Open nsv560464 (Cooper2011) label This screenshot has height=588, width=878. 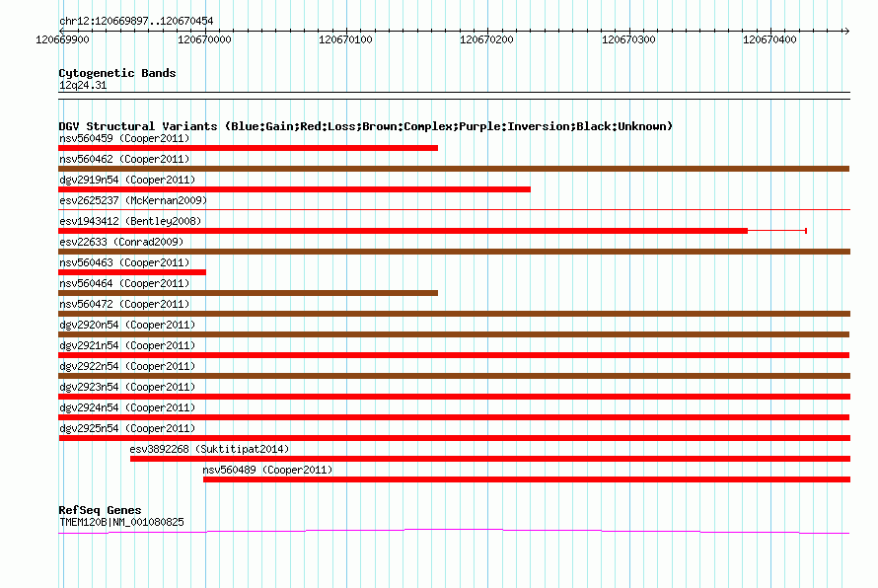124,283
